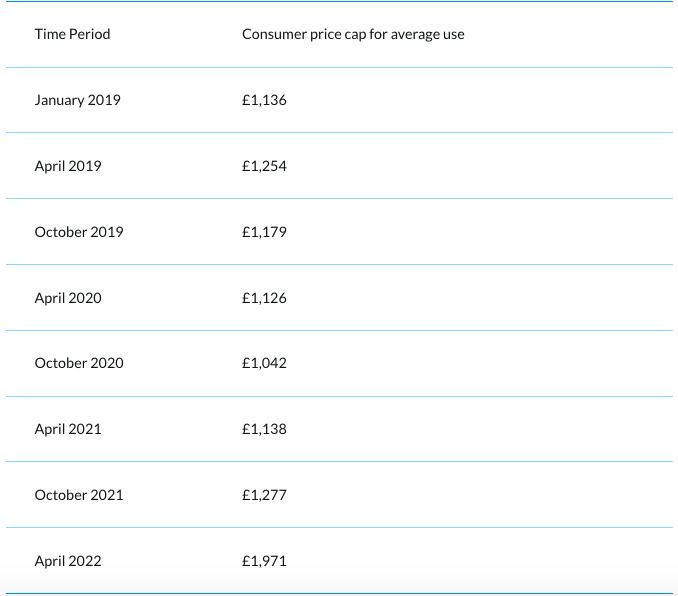Viewport: 678px width, 596px height.
Task: Select the £1,138 price cap value
Action: (264, 429)
